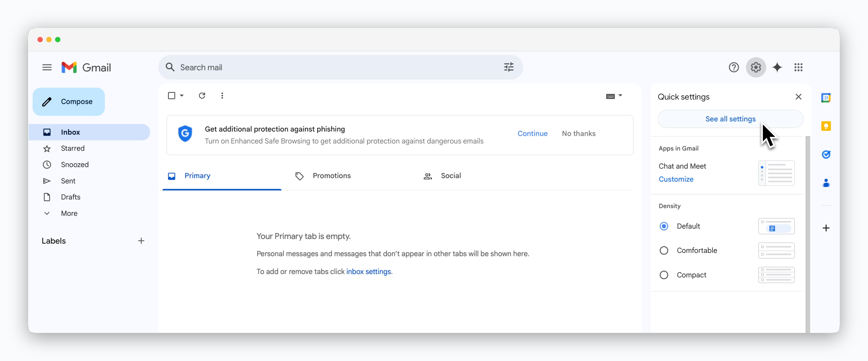Open Google Tasks side panel icon
The height and width of the screenshot is (361, 868).
(826, 155)
